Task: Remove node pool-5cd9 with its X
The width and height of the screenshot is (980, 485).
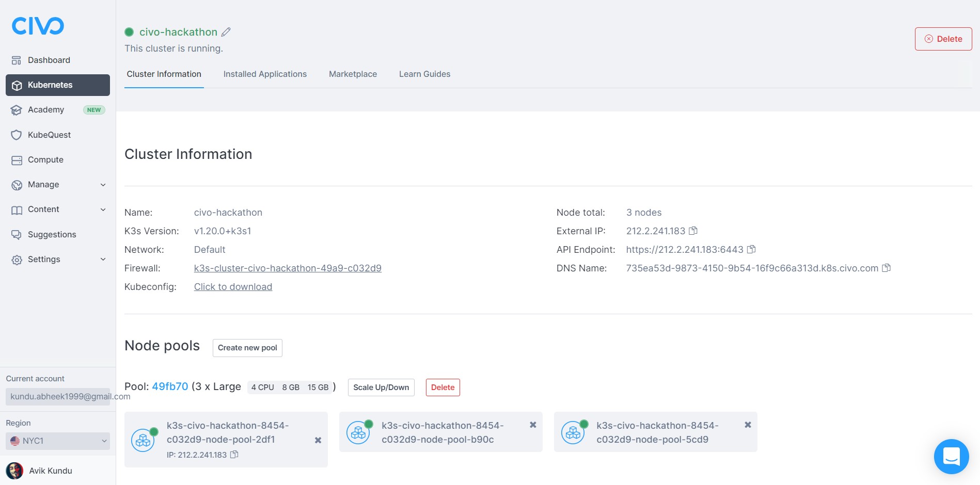Action: click(x=748, y=425)
